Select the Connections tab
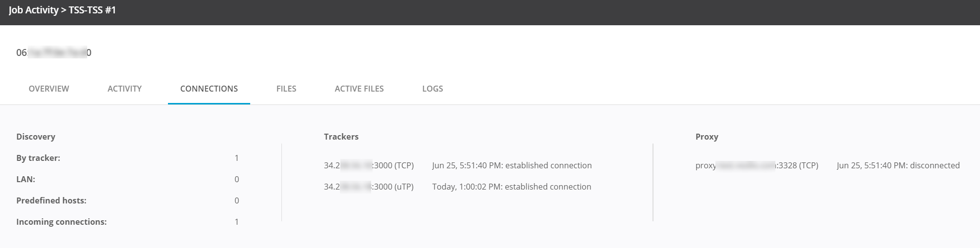Viewport: 980px width, 248px height. tap(209, 89)
